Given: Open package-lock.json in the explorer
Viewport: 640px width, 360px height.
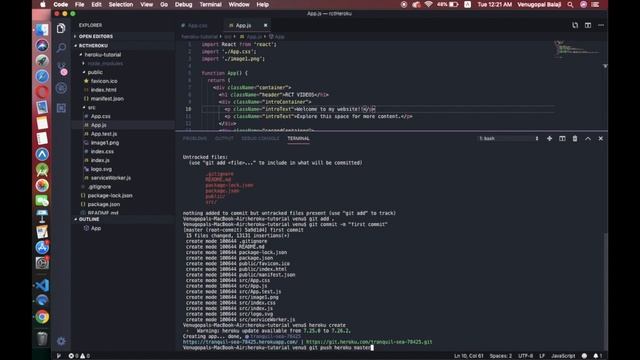Looking at the screenshot, I should click(x=110, y=196).
